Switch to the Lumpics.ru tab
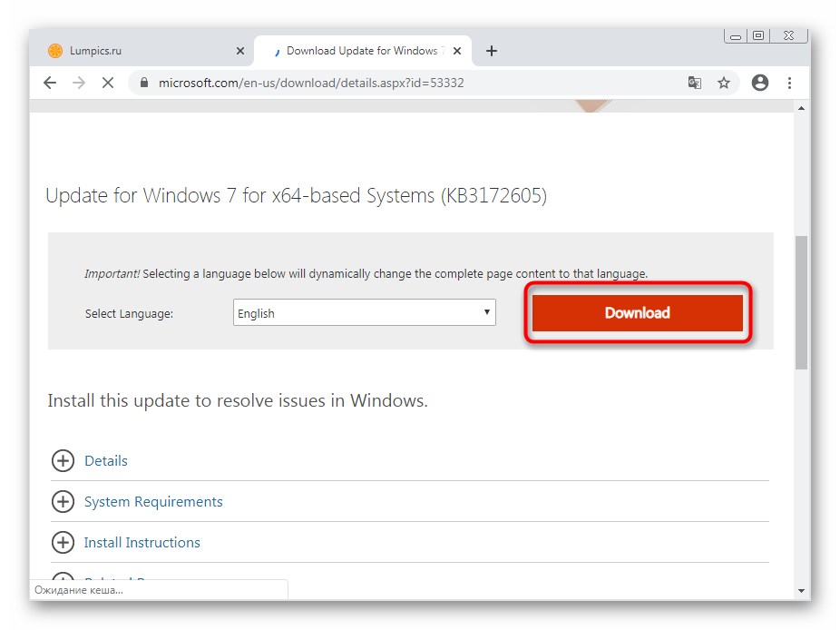 (142, 51)
